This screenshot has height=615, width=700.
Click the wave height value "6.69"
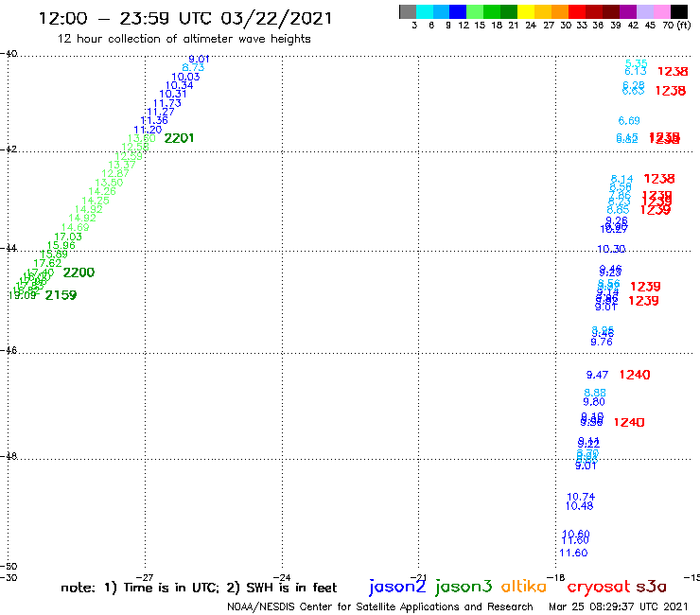point(629,120)
